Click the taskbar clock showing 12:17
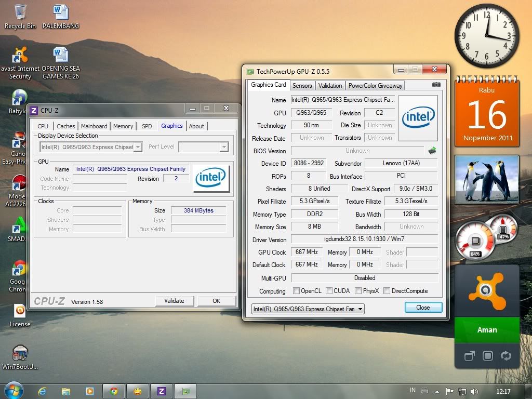The width and height of the screenshot is (532, 399). (x=503, y=392)
